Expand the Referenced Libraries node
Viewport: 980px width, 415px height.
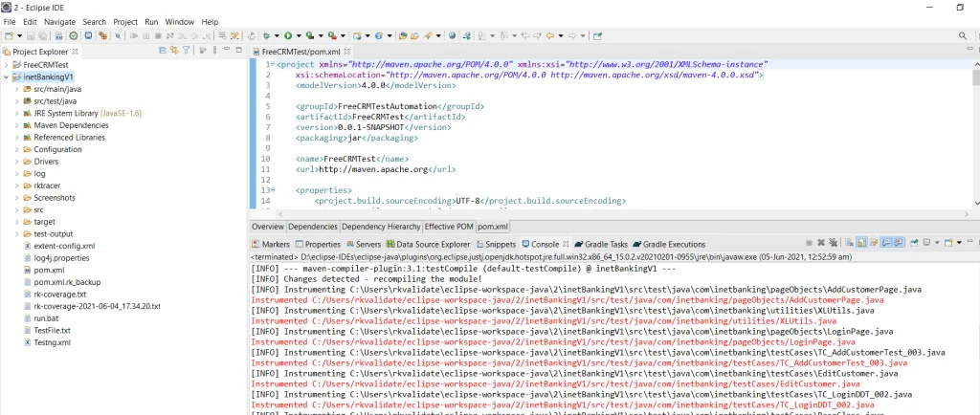point(17,138)
